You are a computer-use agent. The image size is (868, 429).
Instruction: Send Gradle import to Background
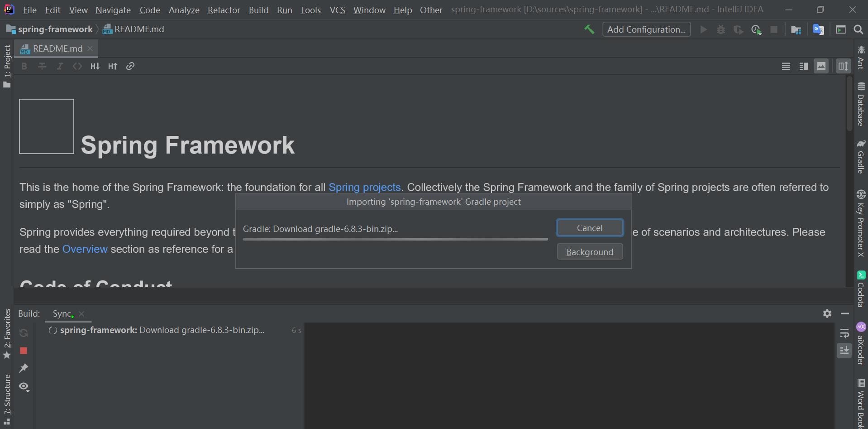point(590,252)
